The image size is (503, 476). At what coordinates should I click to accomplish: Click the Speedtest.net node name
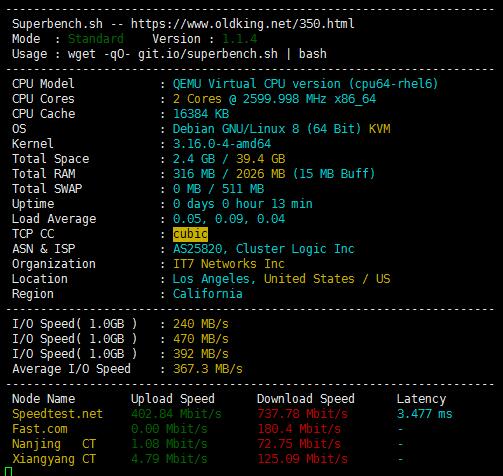[x=57, y=414]
